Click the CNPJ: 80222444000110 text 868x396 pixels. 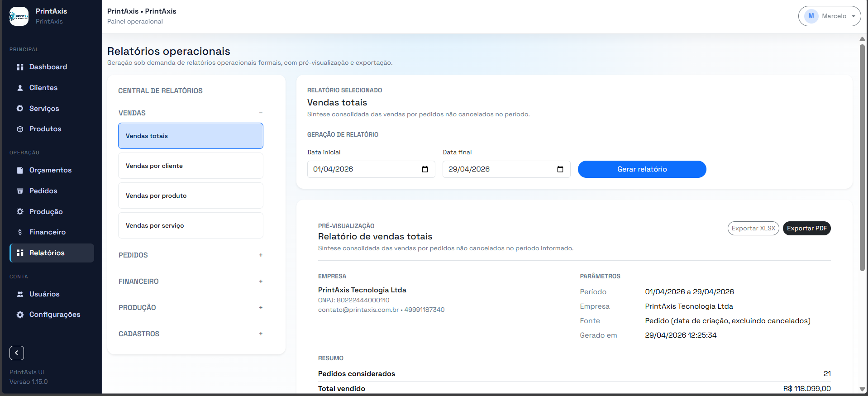353,301
